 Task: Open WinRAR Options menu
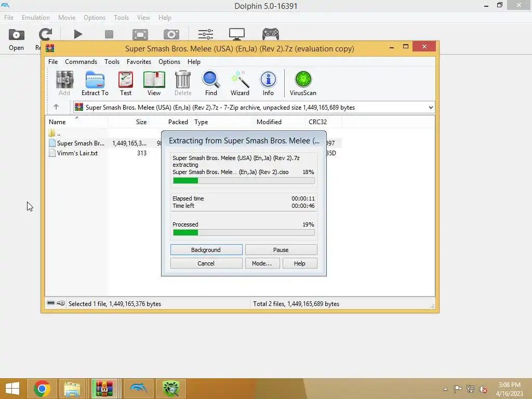[169, 62]
